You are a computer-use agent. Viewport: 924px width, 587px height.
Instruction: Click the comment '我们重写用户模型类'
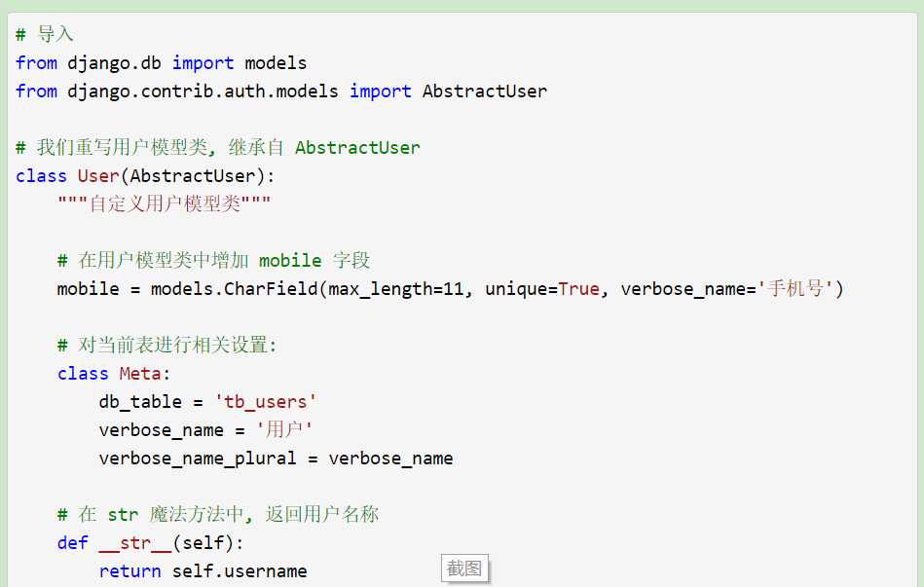coord(217,147)
